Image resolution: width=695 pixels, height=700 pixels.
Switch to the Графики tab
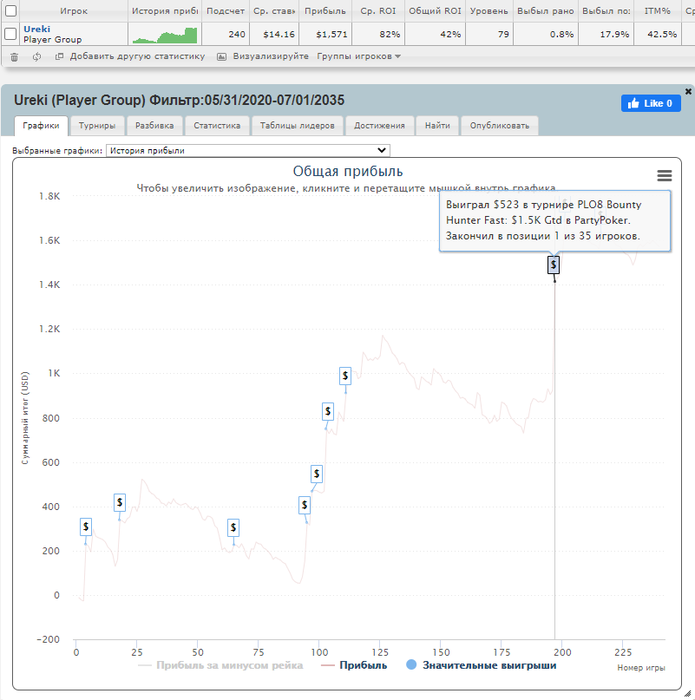click(41, 125)
